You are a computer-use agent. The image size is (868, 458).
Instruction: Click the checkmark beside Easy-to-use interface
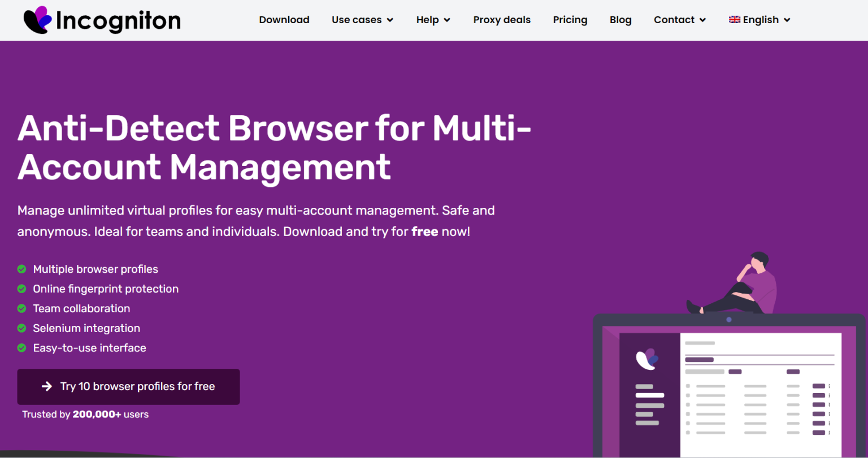click(x=21, y=348)
